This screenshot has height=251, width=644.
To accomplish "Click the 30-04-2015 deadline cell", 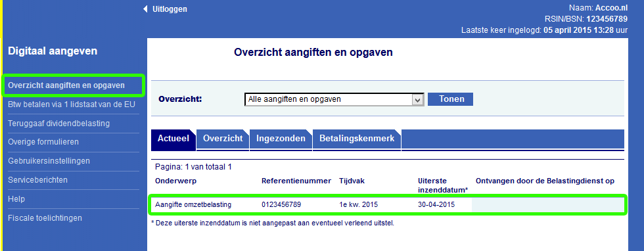I will pyautogui.click(x=436, y=204).
